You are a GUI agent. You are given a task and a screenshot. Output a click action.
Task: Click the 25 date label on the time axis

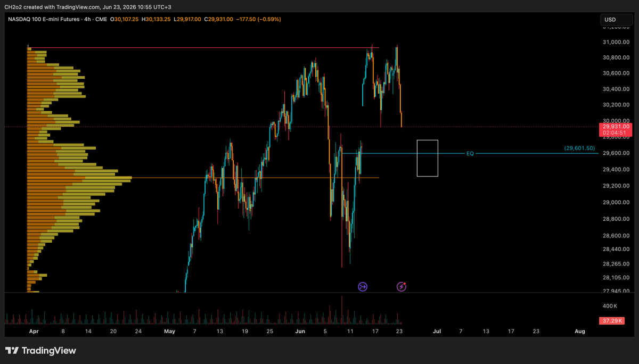click(x=269, y=331)
